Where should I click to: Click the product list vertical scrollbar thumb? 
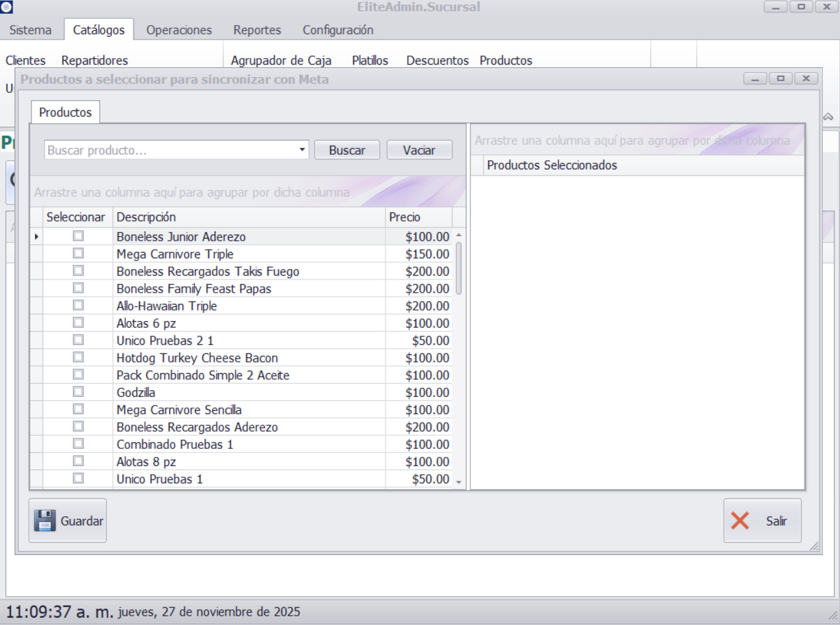point(459,268)
